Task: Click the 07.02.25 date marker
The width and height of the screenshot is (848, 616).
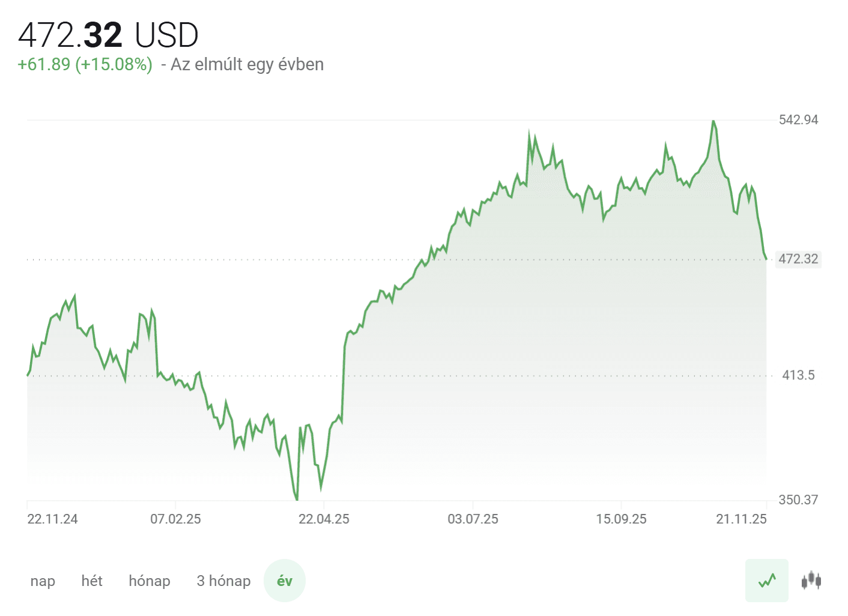Action: tap(175, 519)
